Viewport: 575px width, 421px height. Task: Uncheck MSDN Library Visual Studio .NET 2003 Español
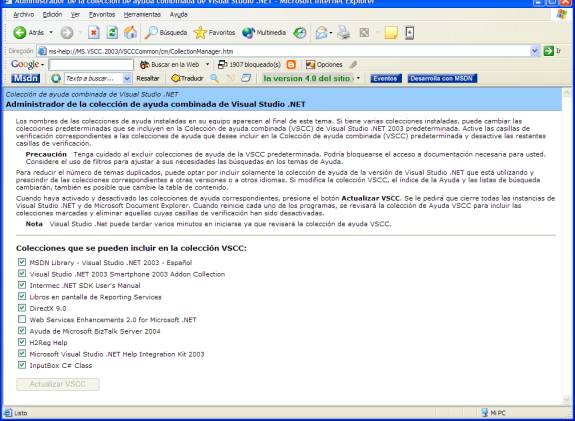coord(22,262)
